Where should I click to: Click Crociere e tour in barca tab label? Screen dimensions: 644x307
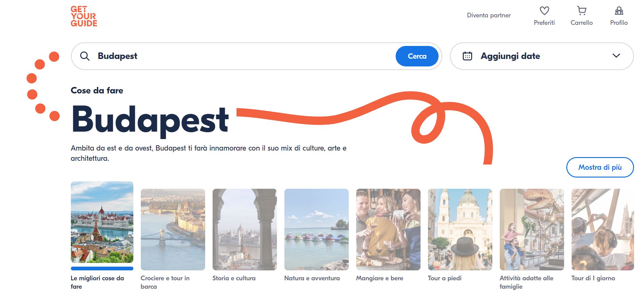pos(165,282)
